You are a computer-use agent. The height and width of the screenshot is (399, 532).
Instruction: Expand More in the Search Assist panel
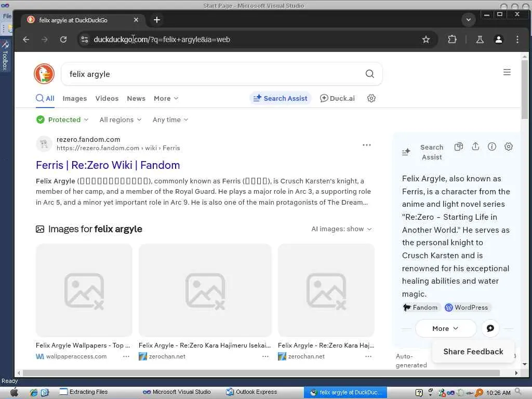[445, 328]
